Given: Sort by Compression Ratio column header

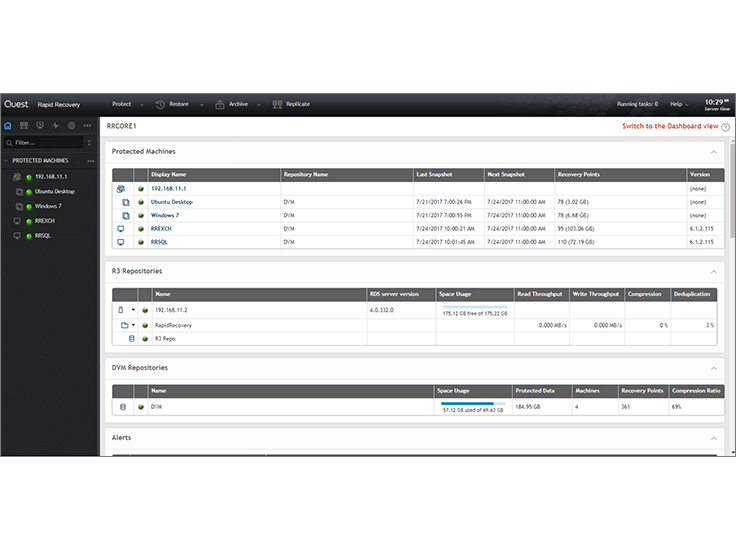Looking at the screenshot, I should (696, 391).
